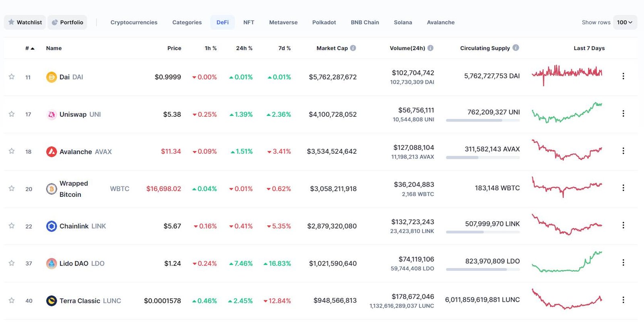Viewport: 644px width, 322px height.
Task: Switch to Cryptocurrencies tab
Action: [134, 23]
